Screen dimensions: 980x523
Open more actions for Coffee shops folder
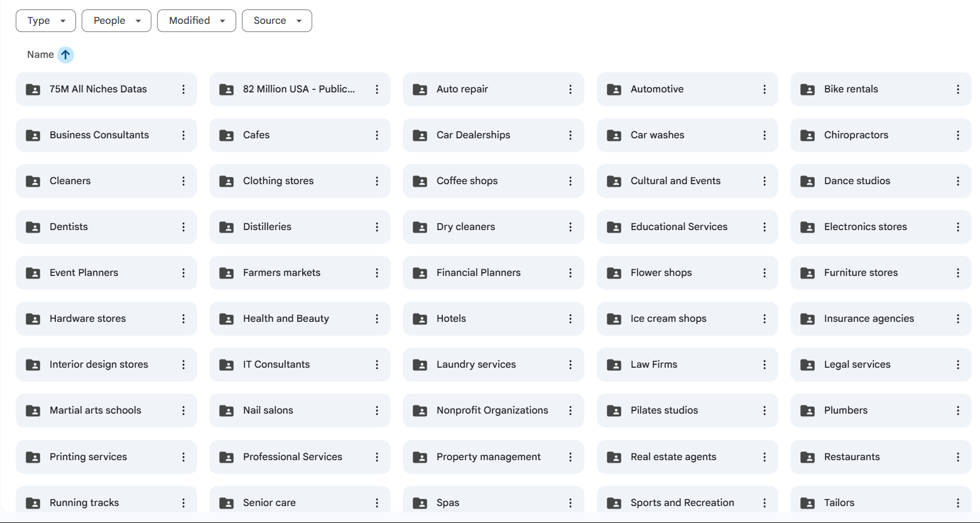pos(570,181)
